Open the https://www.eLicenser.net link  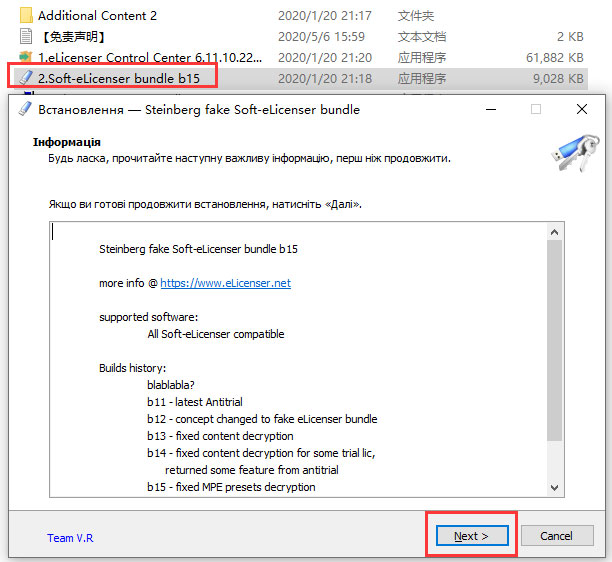click(x=225, y=283)
